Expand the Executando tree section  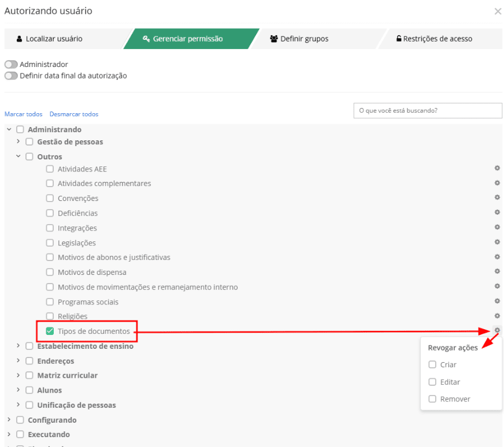coord(9,434)
